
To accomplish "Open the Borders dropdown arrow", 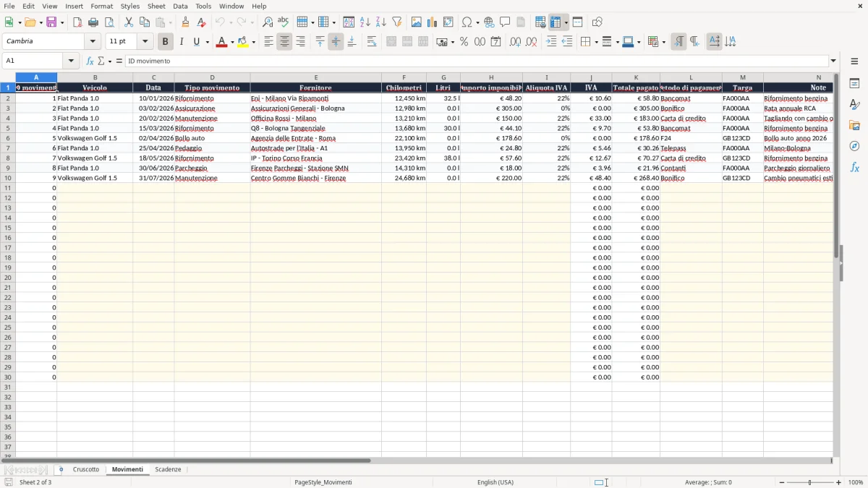I will pyautogui.click(x=595, y=42).
